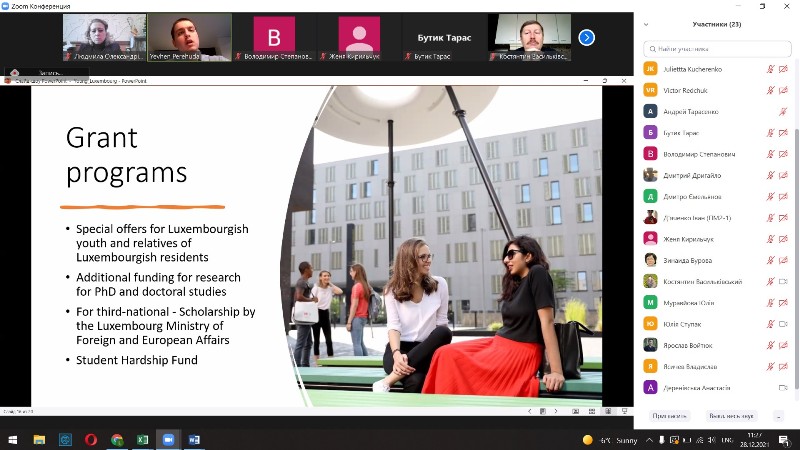Image resolution: width=800 pixels, height=450 pixels.
Task: Toggle microphone for Julietta Kucherenko
Action: pyautogui.click(x=770, y=69)
